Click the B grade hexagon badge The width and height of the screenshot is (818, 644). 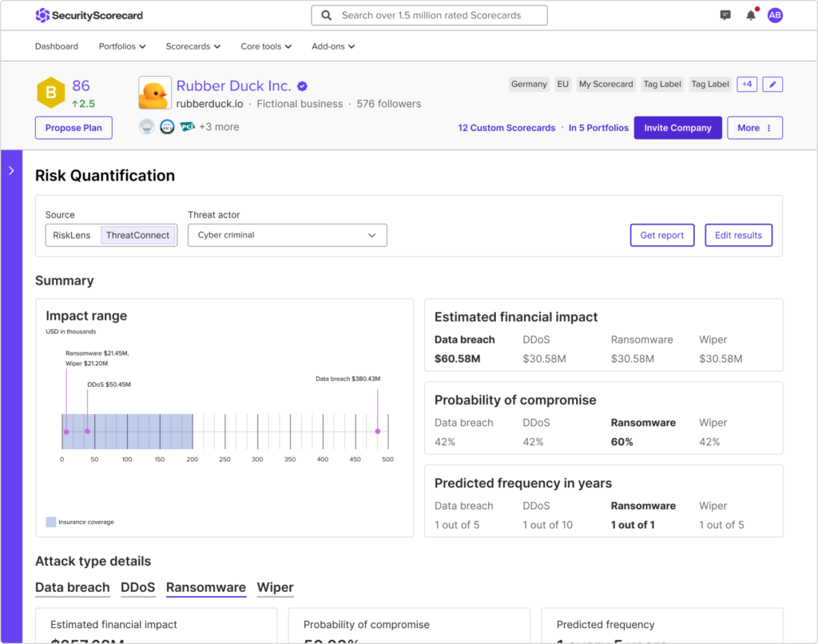(x=50, y=93)
